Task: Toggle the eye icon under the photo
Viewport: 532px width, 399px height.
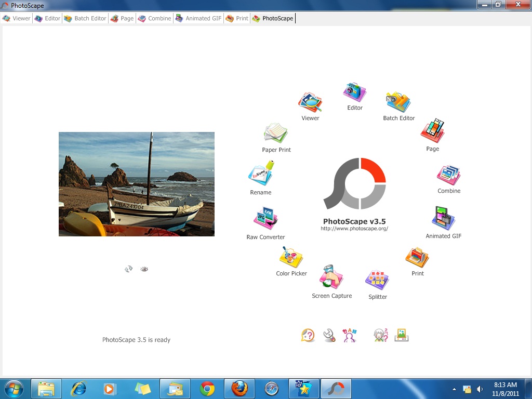Action: coord(144,269)
